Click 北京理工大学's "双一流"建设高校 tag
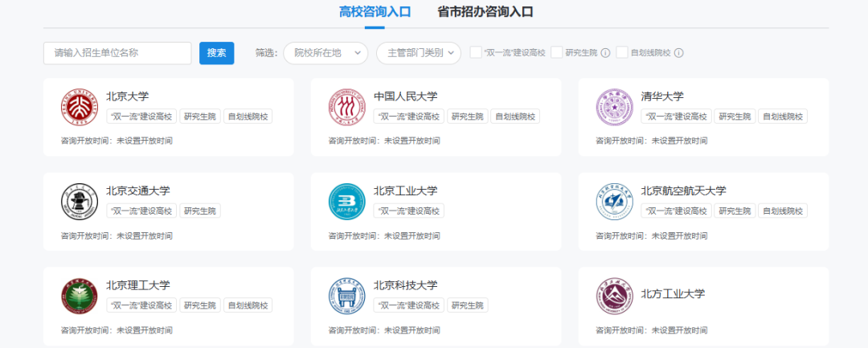Image resolution: width=868 pixels, height=348 pixels. [x=141, y=305]
